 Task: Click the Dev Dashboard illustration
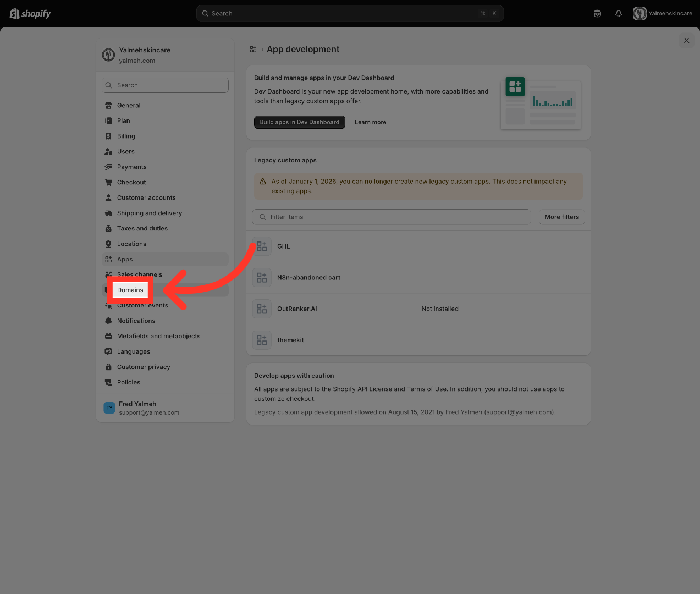(541, 103)
